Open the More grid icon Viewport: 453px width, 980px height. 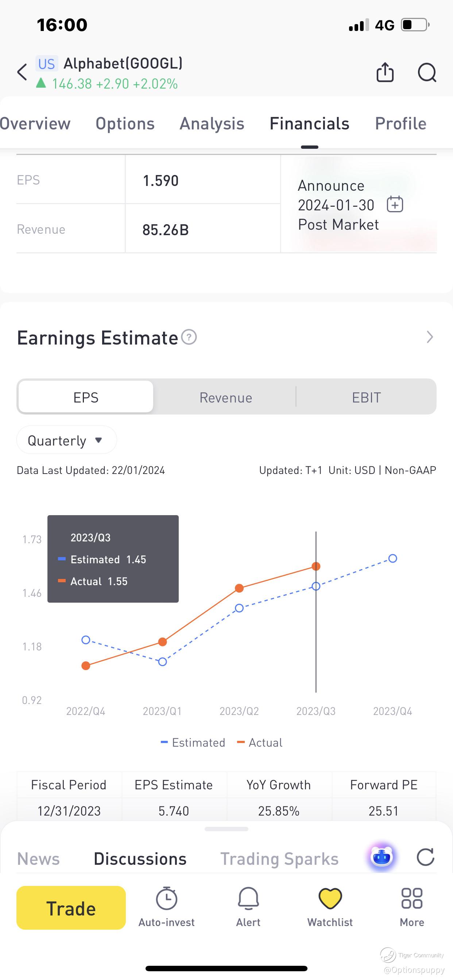[412, 899]
